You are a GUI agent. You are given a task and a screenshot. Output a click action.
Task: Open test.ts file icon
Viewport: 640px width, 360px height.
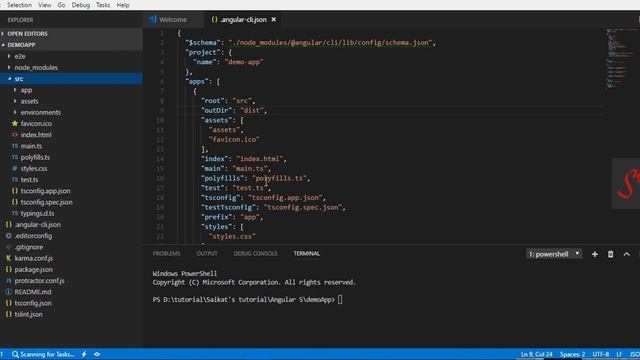coord(15,180)
